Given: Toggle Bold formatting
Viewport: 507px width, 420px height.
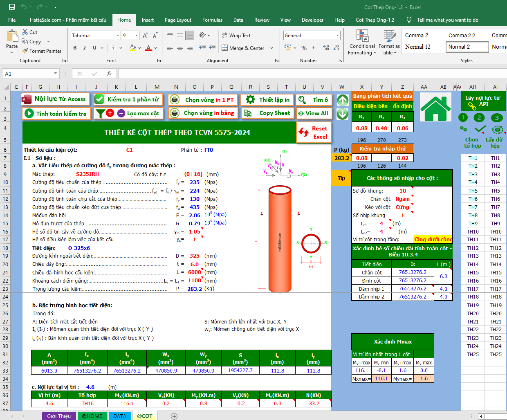Looking at the screenshot, I should 75,48.
